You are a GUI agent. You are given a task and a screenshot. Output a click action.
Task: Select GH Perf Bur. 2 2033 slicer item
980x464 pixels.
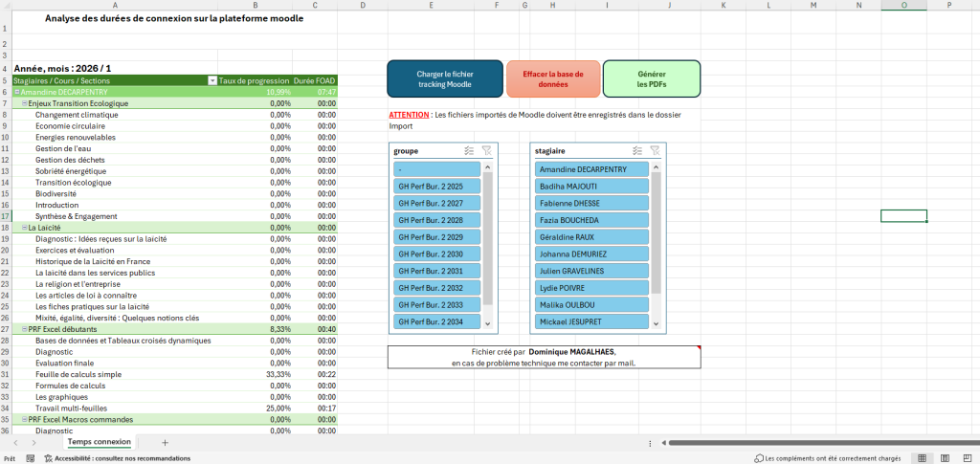(436, 305)
